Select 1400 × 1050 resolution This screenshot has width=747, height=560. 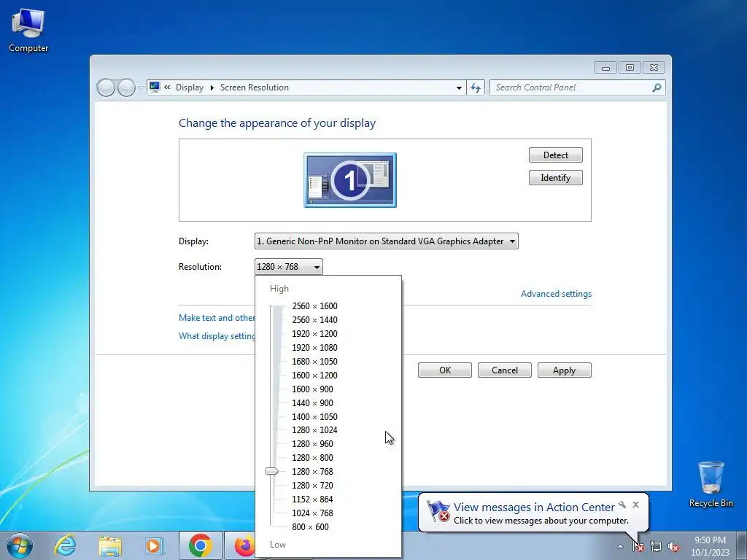pyautogui.click(x=314, y=416)
